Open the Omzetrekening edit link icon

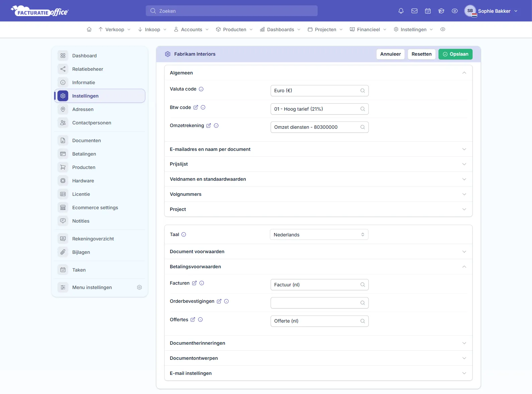(x=208, y=125)
